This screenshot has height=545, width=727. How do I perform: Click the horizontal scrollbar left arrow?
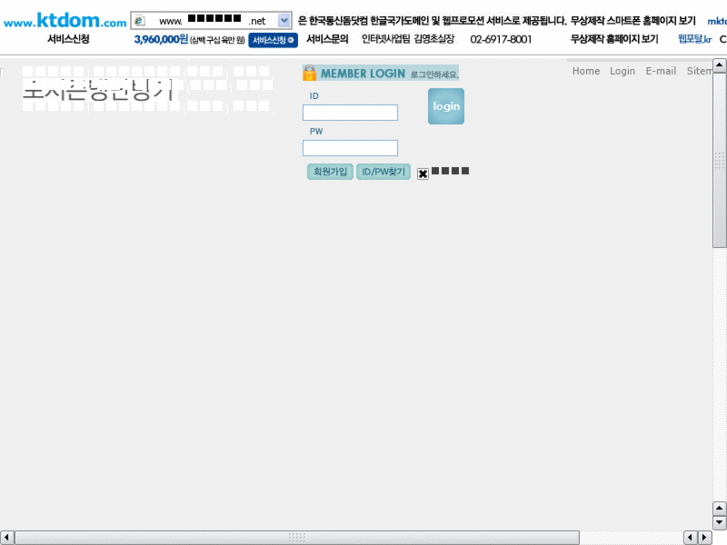[6, 538]
